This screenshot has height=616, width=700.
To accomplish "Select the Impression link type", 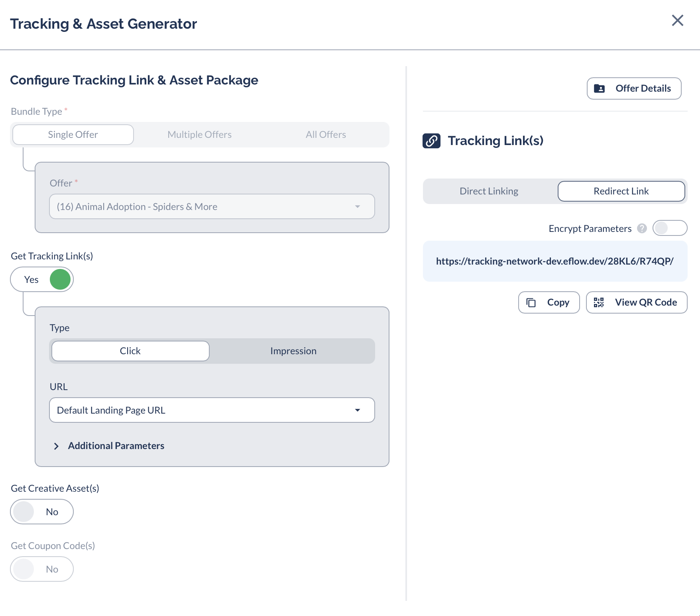I will click(293, 351).
